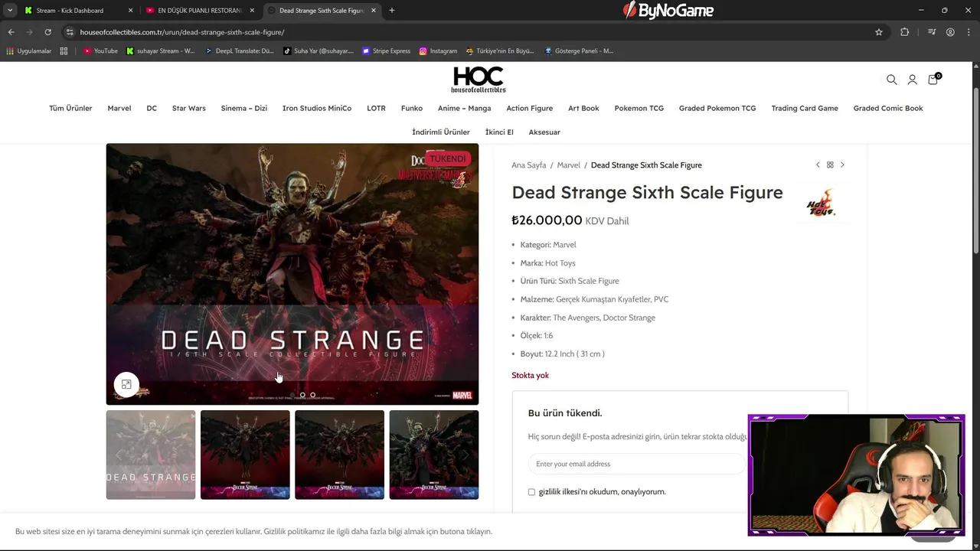Expand product image to fullscreen
The height and width of the screenshot is (551, 980).
(x=126, y=384)
